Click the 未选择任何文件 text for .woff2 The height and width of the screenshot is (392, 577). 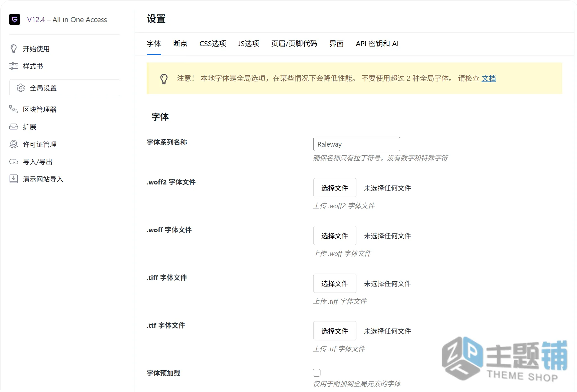387,188
